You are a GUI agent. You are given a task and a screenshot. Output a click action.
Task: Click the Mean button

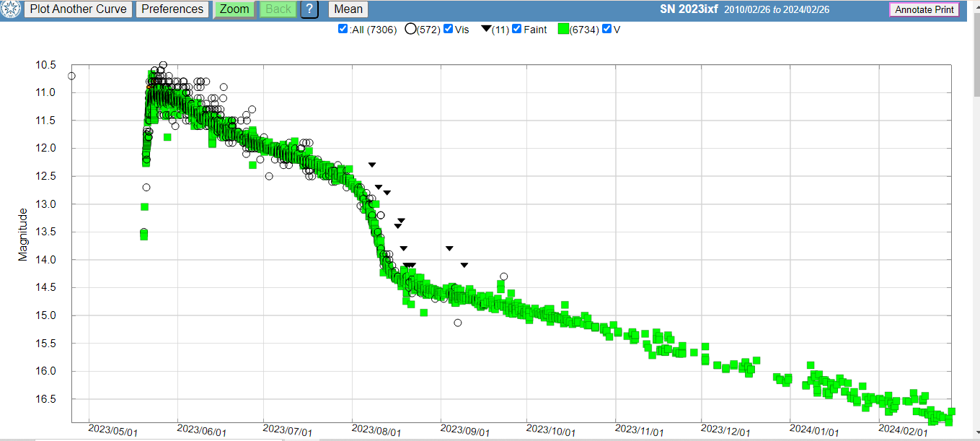tap(348, 9)
